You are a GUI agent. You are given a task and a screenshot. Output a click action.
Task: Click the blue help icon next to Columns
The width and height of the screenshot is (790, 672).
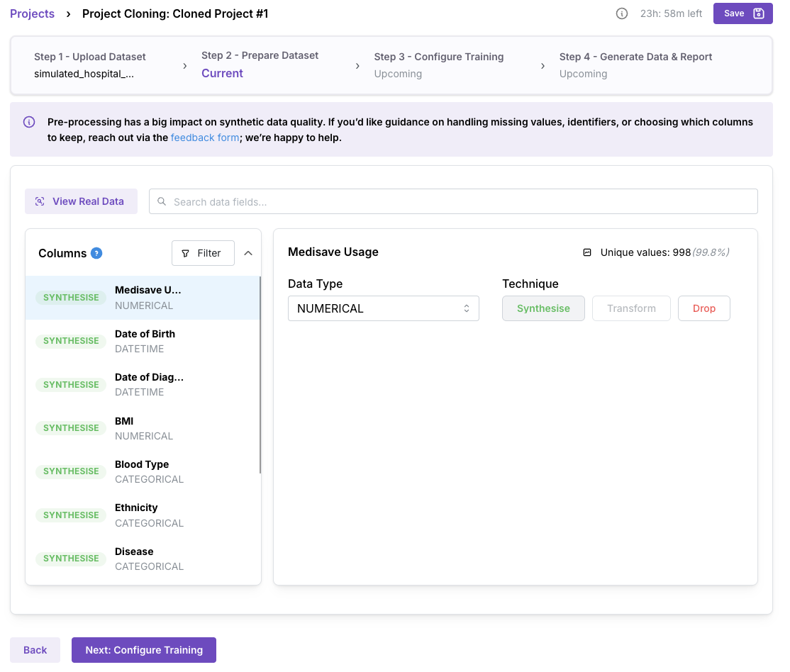(x=96, y=253)
